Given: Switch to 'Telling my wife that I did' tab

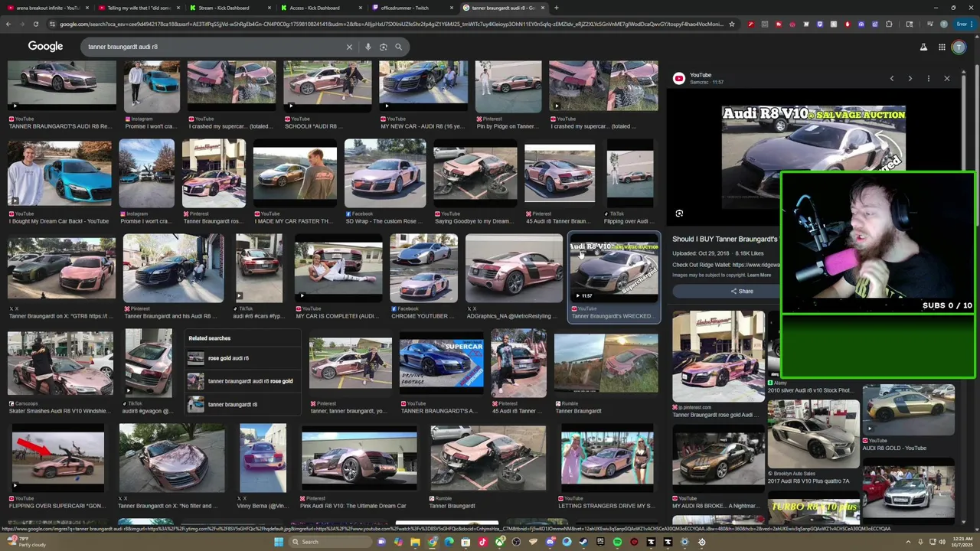Looking at the screenshot, I should coord(138,8).
